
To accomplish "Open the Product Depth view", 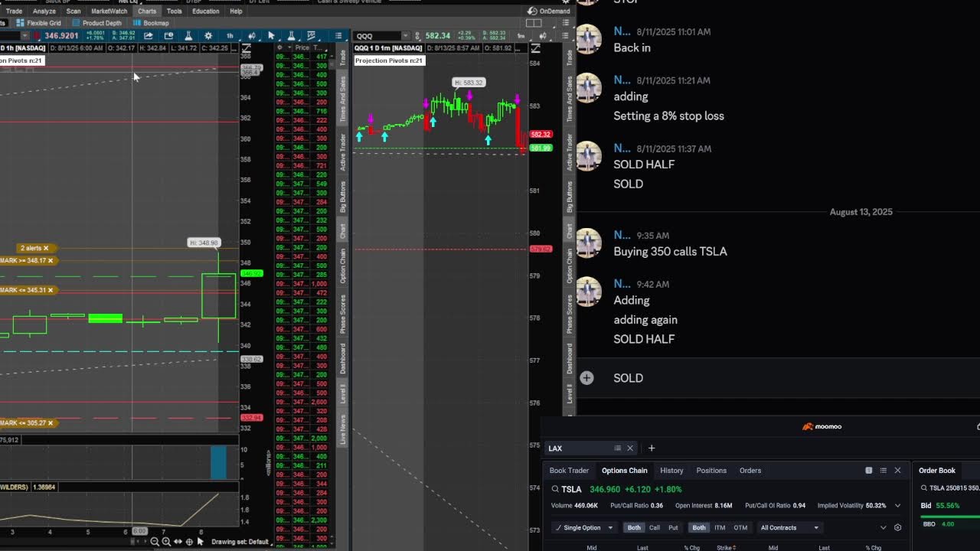I will pyautogui.click(x=97, y=23).
